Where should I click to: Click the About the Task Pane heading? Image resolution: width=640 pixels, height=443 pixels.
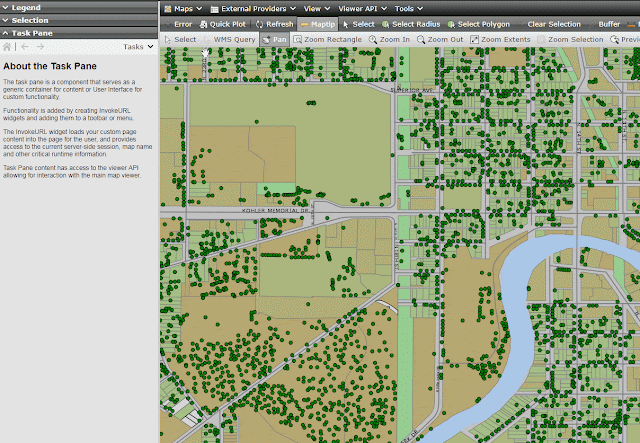click(50, 66)
